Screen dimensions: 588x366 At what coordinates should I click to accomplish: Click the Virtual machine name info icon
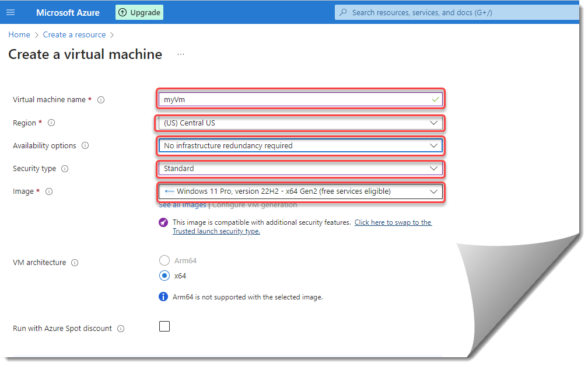click(101, 100)
